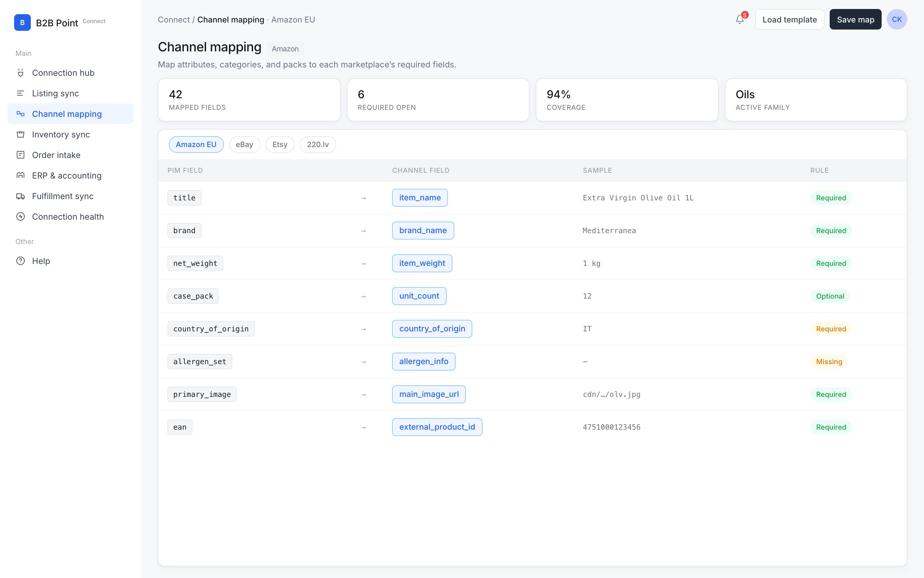Click the 6 Required Open card

tap(438, 100)
